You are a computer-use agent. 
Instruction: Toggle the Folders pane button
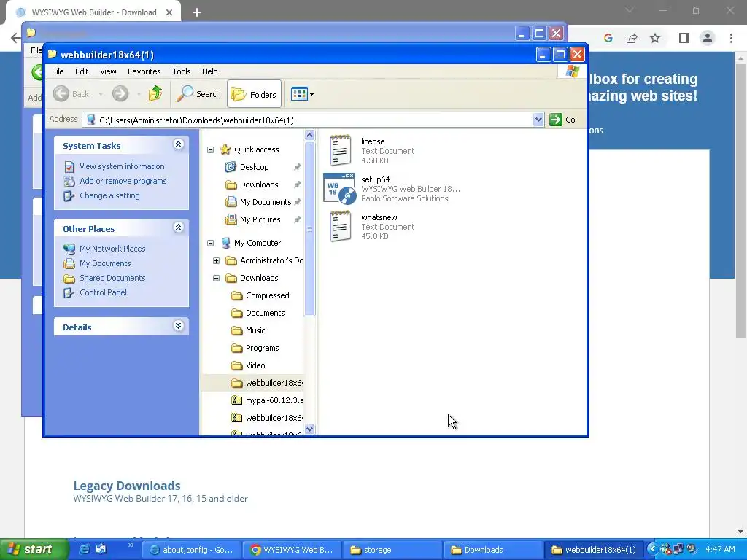[254, 94]
